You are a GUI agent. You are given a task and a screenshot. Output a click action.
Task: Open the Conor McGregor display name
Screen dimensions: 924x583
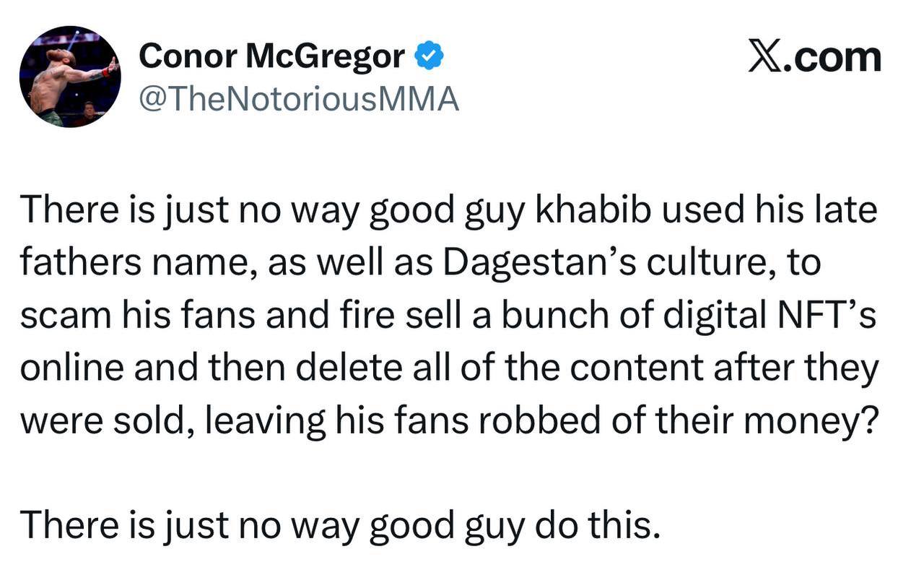pos(271,56)
